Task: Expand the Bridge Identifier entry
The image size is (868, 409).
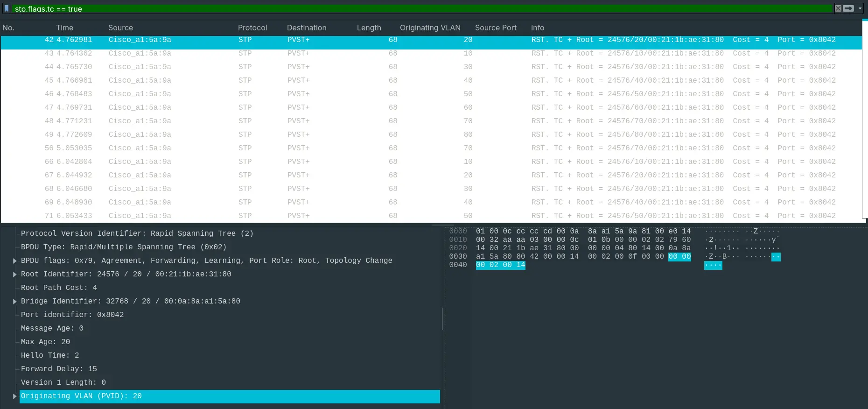Action: pyautogui.click(x=15, y=302)
